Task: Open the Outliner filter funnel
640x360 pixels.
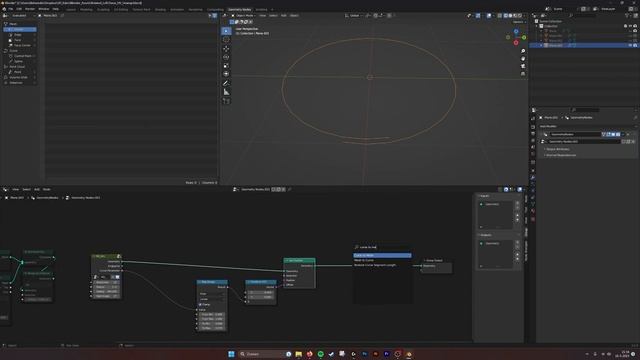Action: point(627,16)
